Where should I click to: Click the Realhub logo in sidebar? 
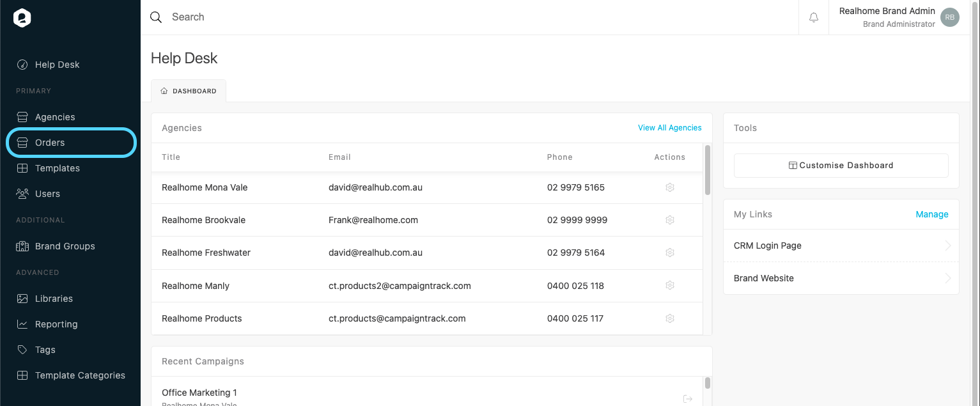click(x=22, y=19)
